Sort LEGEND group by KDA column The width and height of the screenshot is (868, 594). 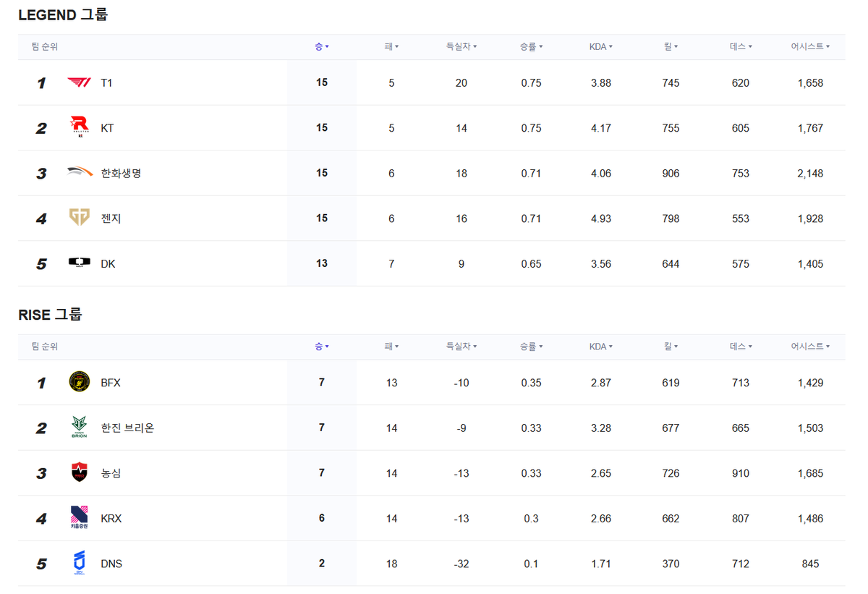coord(601,46)
